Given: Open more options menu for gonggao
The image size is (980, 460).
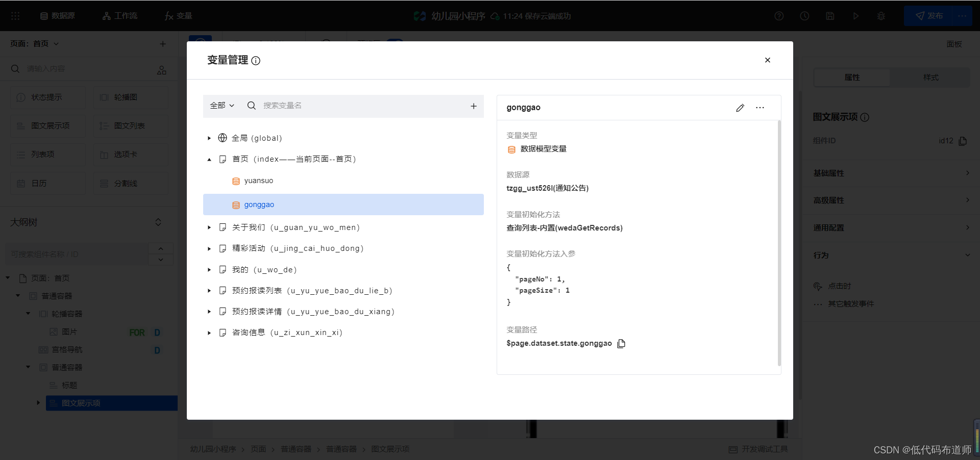Looking at the screenshot, I should pos(760,108).
